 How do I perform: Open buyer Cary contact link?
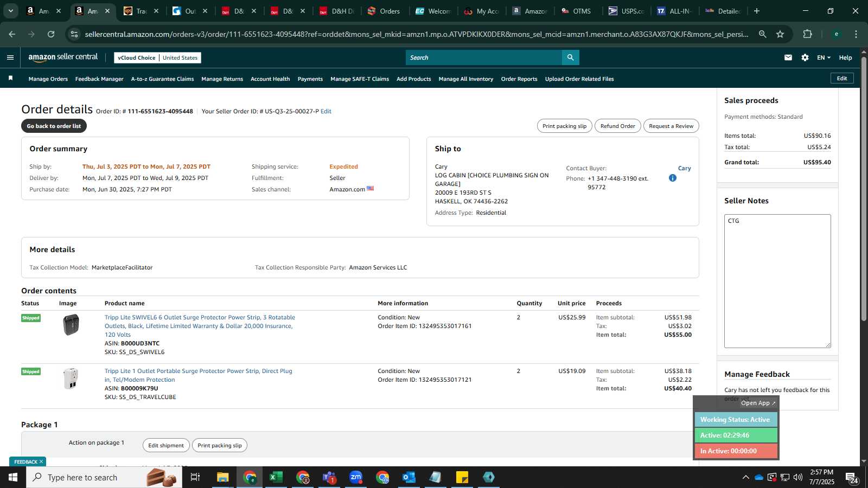pos(685,168)
